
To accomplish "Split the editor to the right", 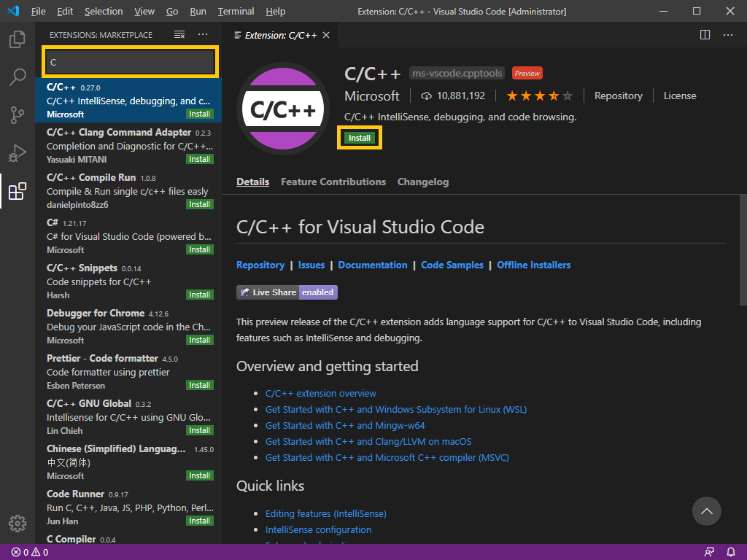I will coord(705,35).
